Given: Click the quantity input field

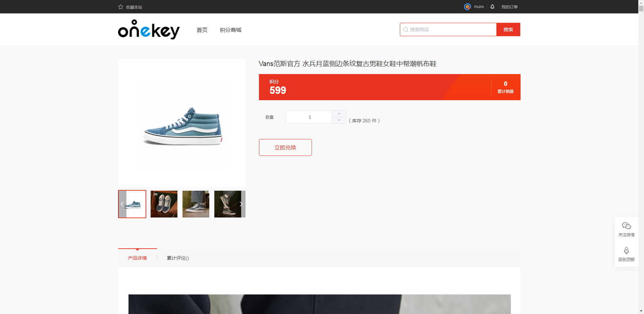Looking at the screenshot, I should click(x=309, y=117).
